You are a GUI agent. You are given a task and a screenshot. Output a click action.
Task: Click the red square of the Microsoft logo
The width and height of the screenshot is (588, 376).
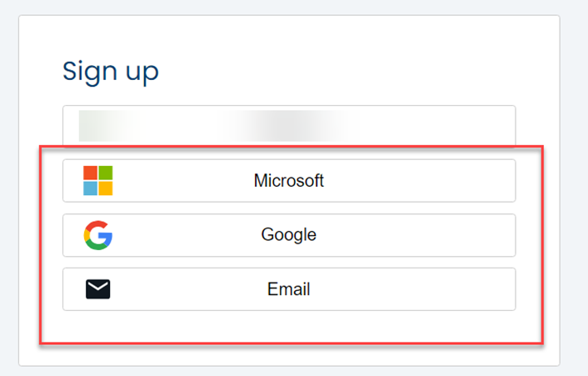tap(90, 173)
